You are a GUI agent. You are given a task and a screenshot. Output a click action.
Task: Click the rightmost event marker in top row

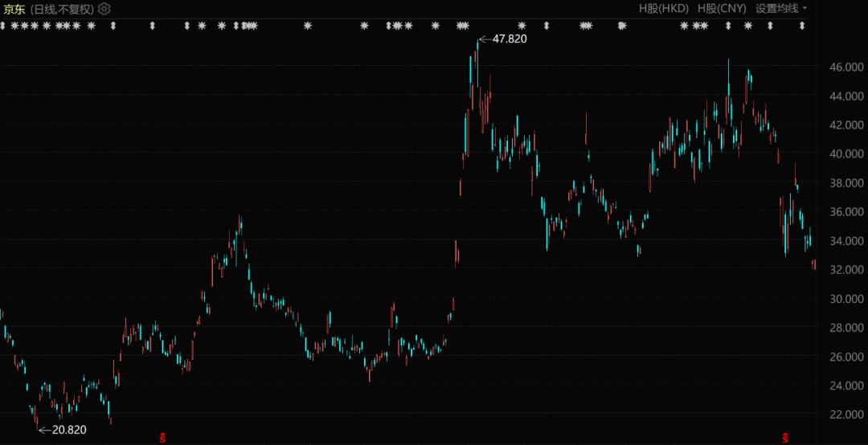click(802, 27)
